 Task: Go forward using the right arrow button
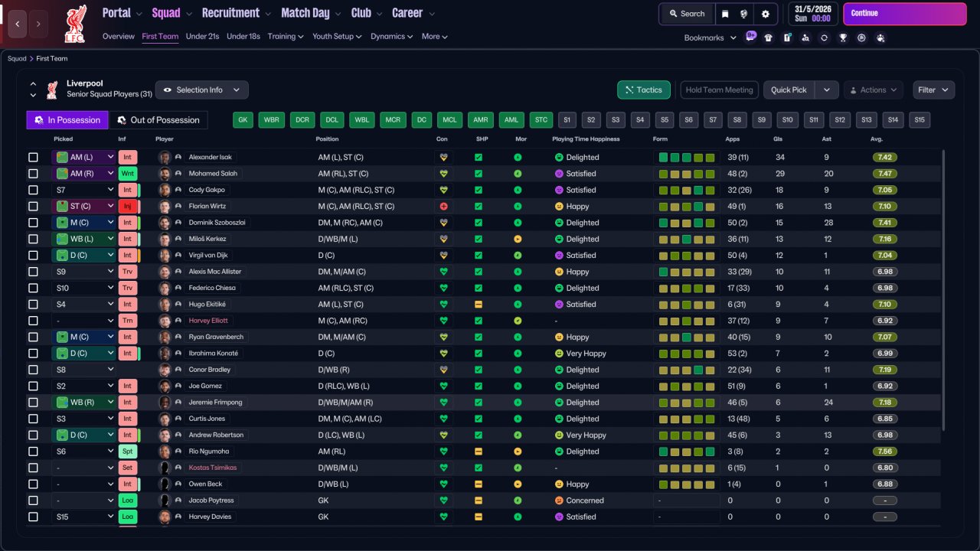[x=38, y=24]
